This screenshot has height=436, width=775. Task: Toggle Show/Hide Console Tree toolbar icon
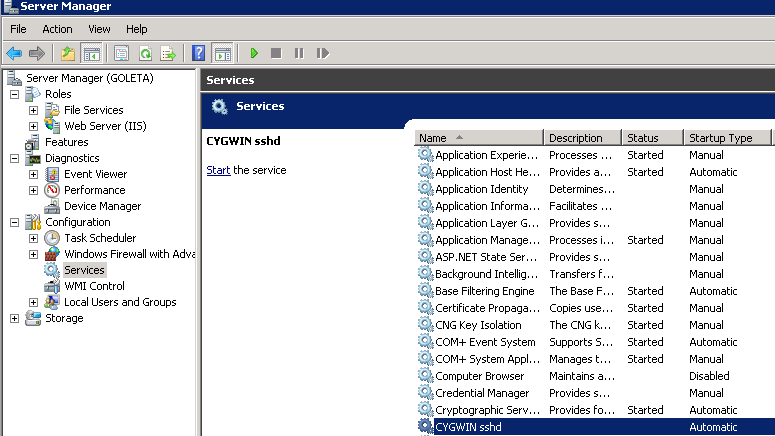[91, 53]
